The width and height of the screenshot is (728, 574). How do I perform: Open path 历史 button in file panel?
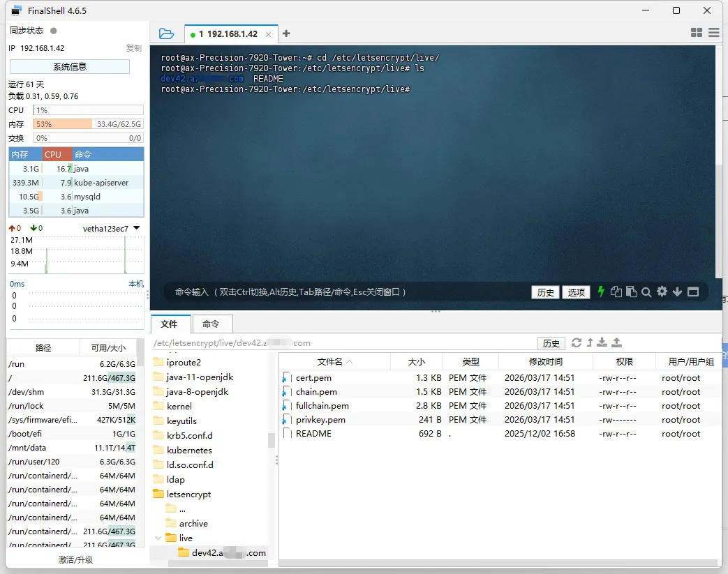[x=551, y=343]
